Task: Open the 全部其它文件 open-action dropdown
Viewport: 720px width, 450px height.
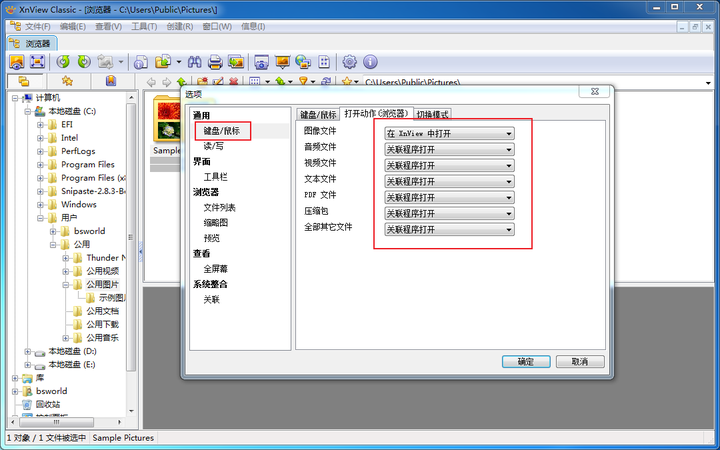Action: [449, 230]
